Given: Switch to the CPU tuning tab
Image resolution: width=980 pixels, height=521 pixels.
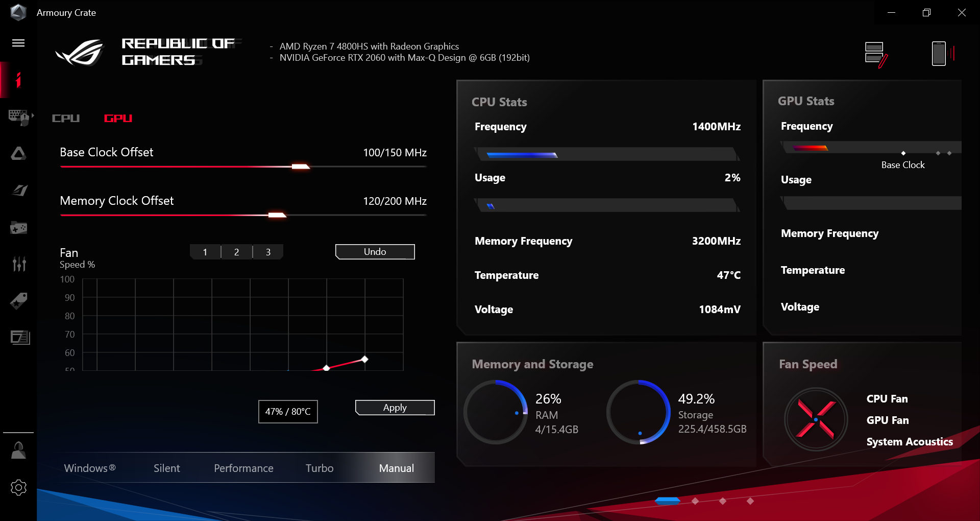Looking at the screenshot, I should 66,119.
